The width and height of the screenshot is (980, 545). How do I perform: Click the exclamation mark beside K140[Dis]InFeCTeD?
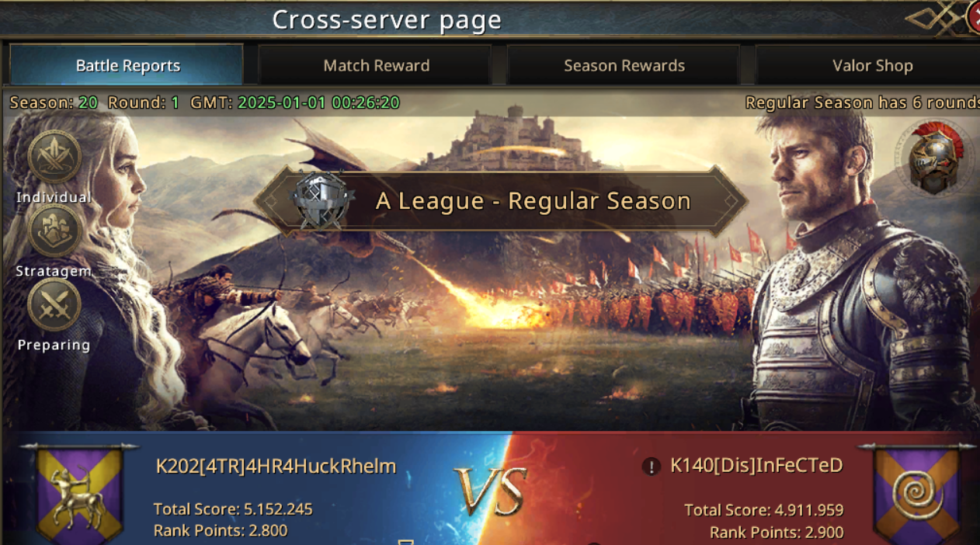point(651,467)
